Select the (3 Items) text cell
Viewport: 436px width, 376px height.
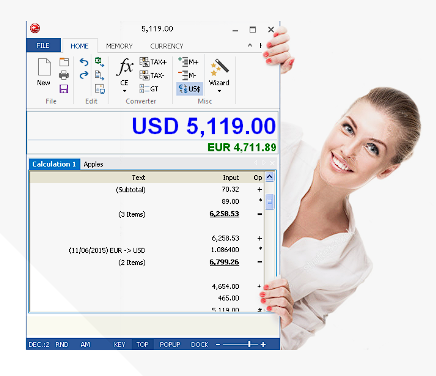point(132,214)
